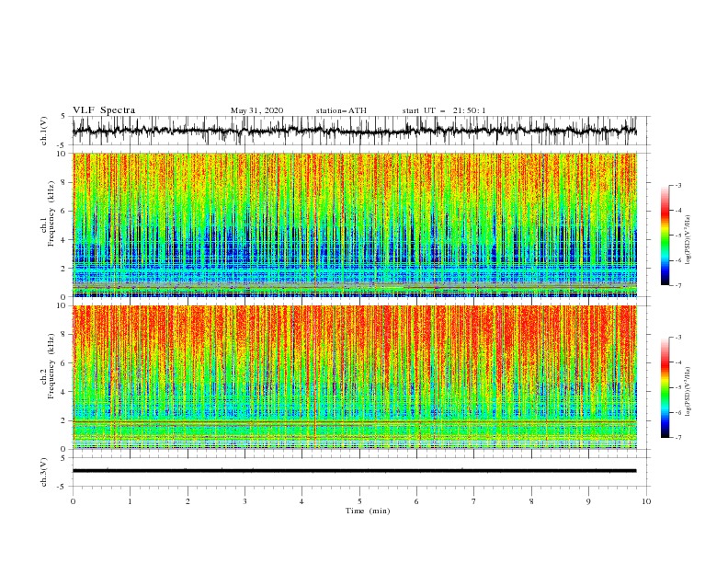Click the "VLF Spectra" plot title
The height and width of the screenshot is (563, 728).
(x=104, y=110)
